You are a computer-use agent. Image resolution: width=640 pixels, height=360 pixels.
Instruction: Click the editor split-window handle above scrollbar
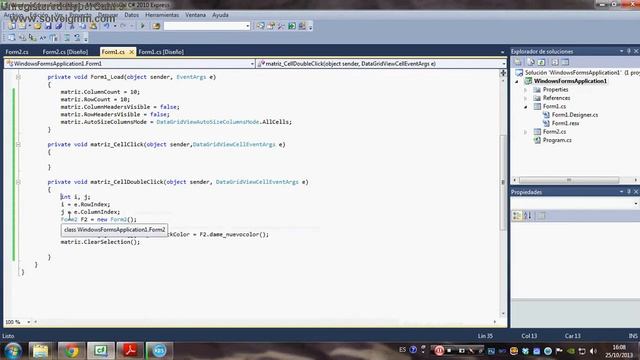point(503,73)
